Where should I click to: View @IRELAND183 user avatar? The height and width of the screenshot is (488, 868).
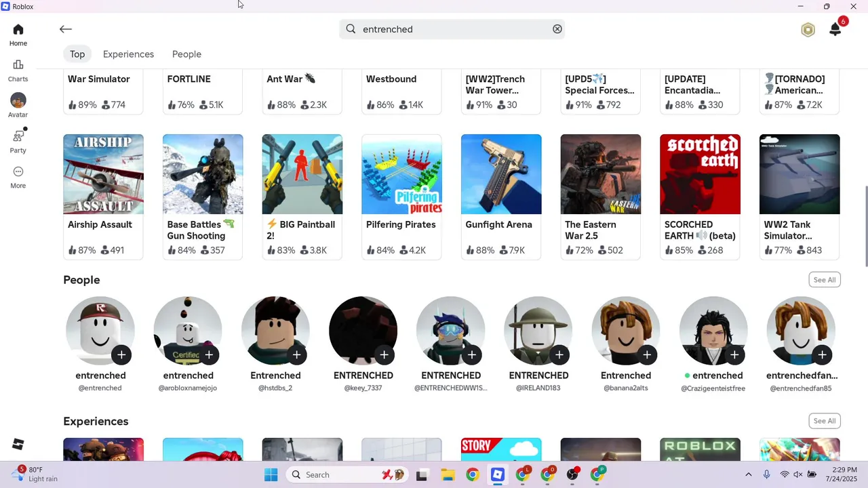[x=538, y=330]
